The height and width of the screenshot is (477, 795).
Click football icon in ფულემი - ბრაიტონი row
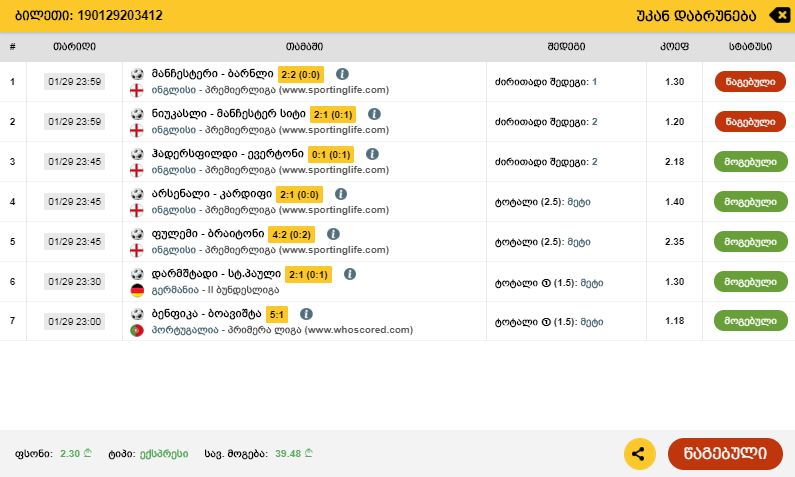pos(137,234)
